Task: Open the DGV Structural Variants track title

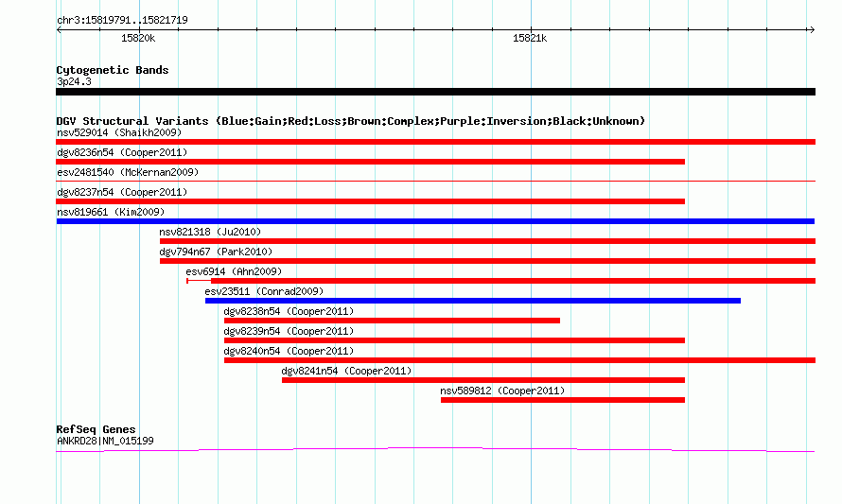Action: pos(351,121)
